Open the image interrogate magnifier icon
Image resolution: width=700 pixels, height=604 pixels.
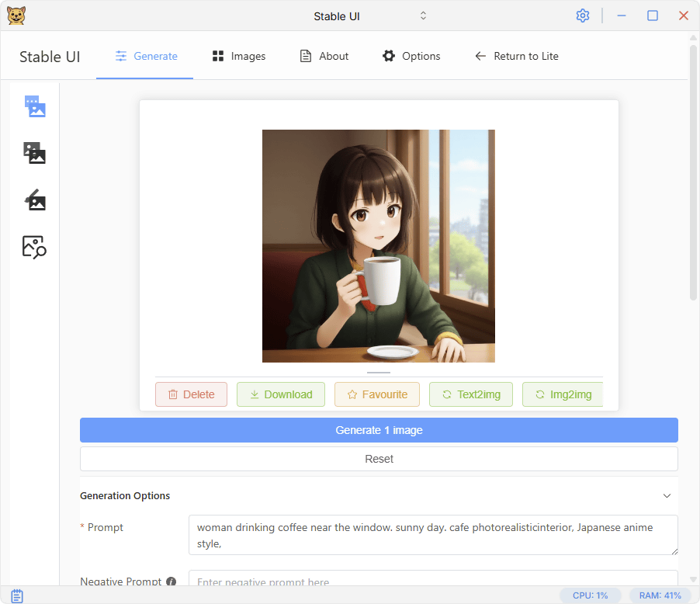[x=35, y=247]
